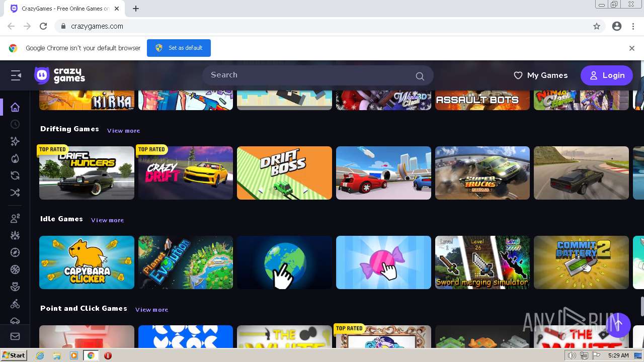Open candy clicker game thumbnail

coord(383,262)
